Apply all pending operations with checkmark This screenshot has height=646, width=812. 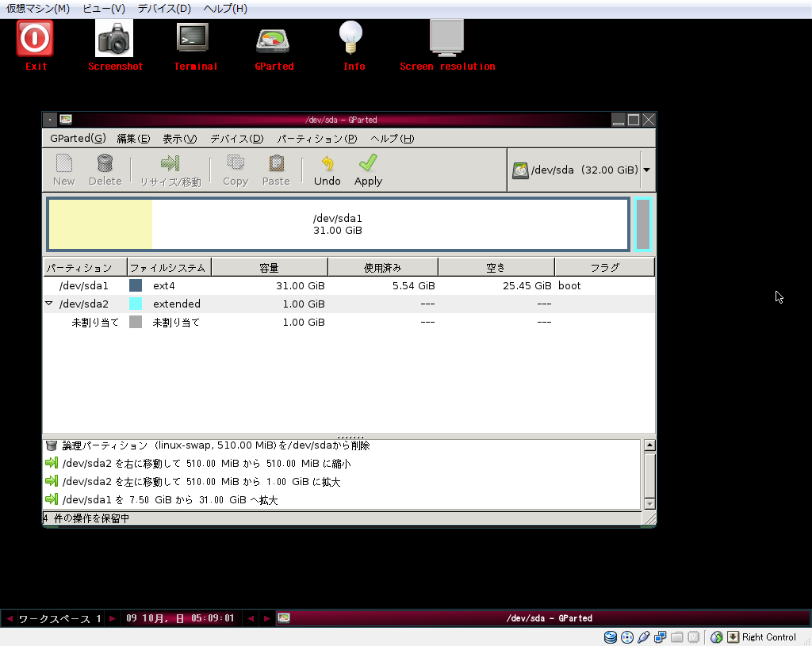tap(368, 170)
